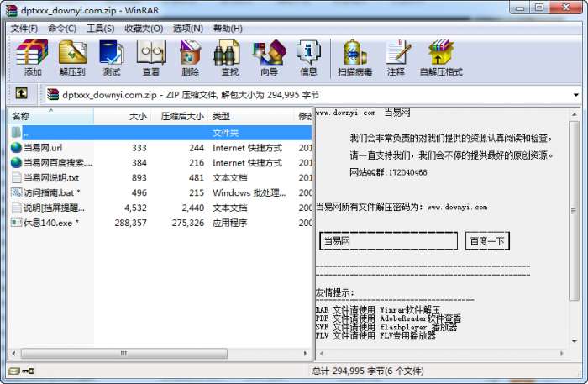588x384 pixels.
Task: Click the globe icon of 当易网.url
Action: [x=16, y=147]
